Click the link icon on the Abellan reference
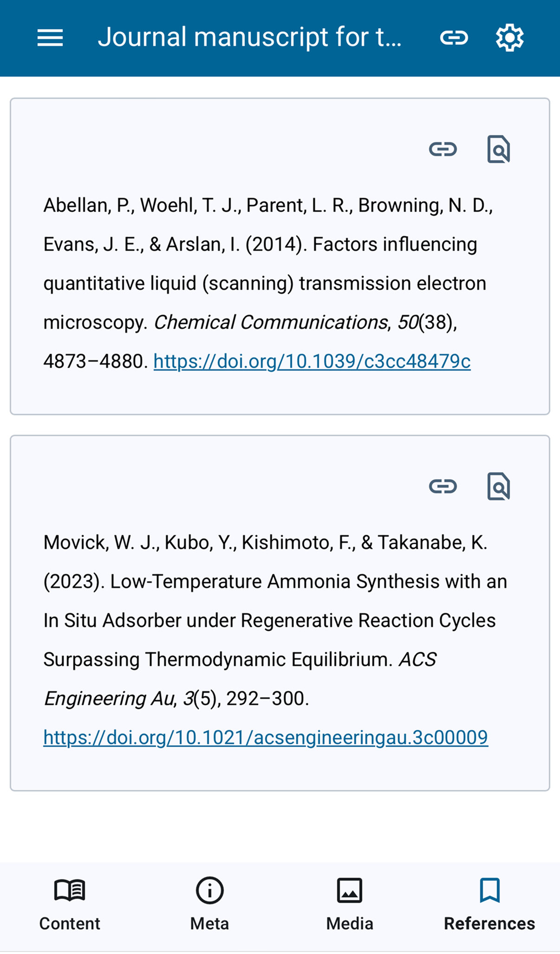This screenshot has width=560, height=954. tap(443, 149)
